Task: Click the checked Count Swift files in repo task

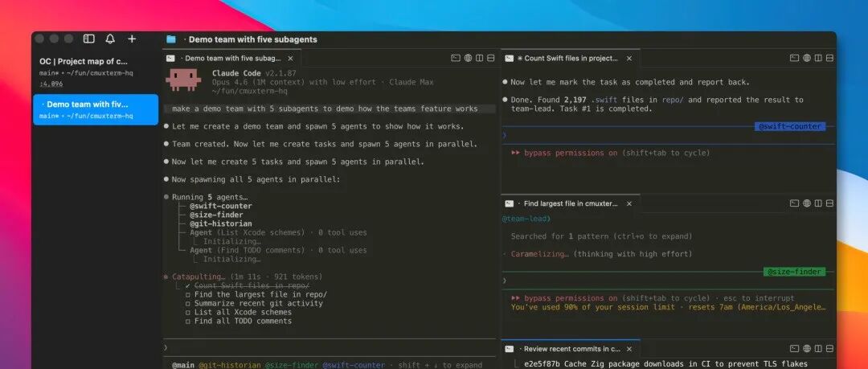Action: (x=248, y=285)
